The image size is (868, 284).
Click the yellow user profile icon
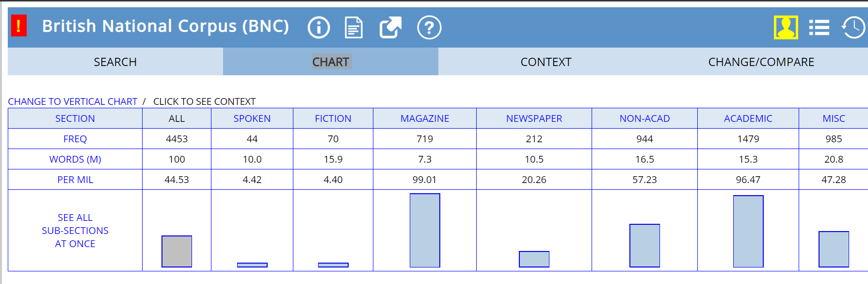point(786,27)
